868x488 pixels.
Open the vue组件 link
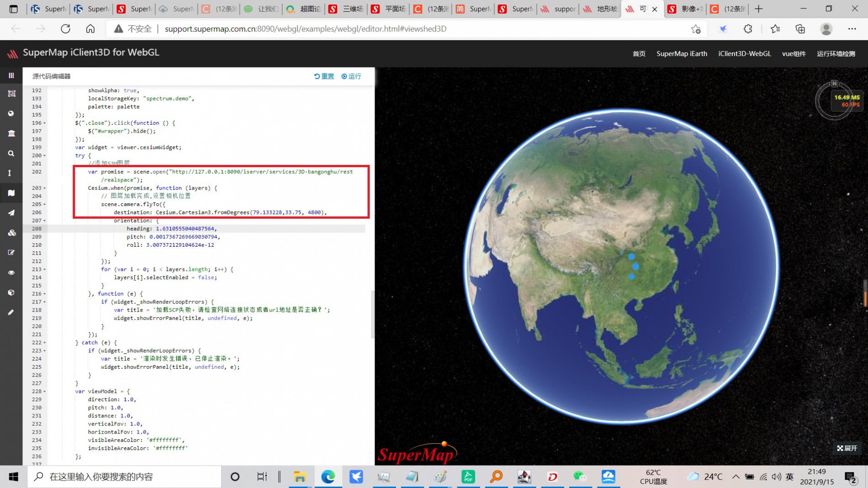(x=794, y=53)
